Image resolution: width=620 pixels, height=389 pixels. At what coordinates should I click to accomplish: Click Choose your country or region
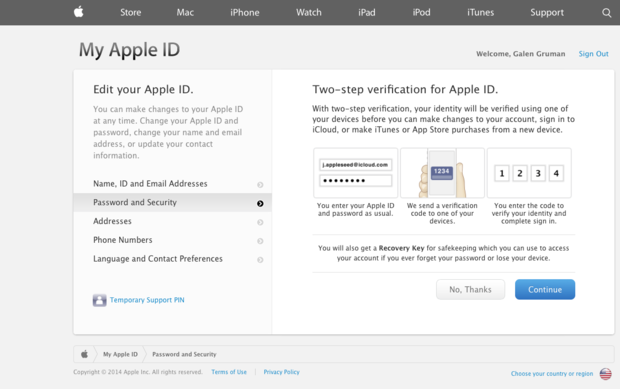552,374
